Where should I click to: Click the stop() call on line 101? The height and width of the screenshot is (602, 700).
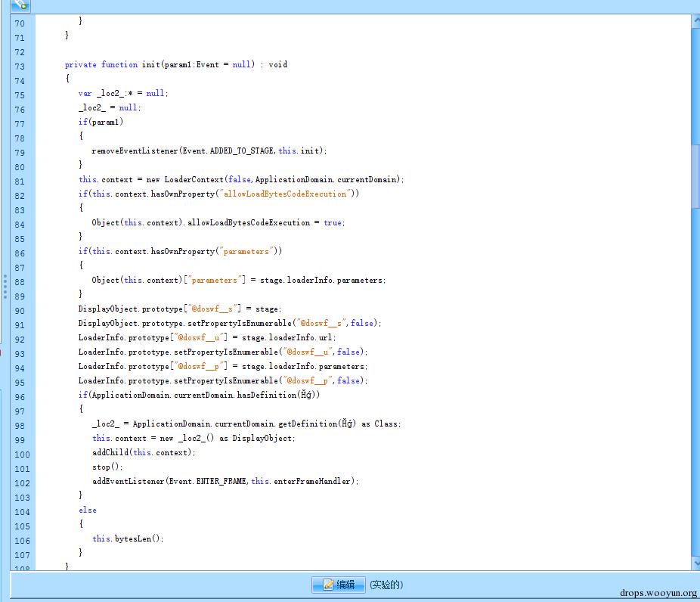pyautogui.click(x=107, y=467)
